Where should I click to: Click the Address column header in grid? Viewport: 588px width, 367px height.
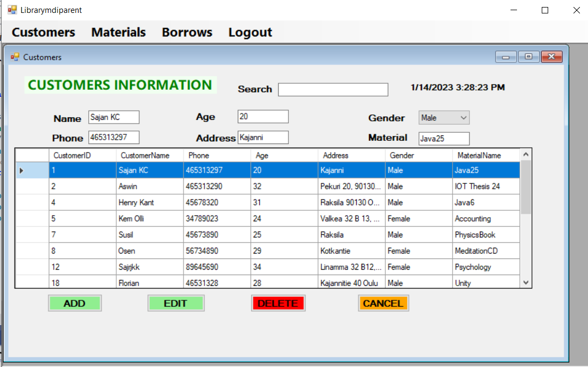click(x=351, y=155)
